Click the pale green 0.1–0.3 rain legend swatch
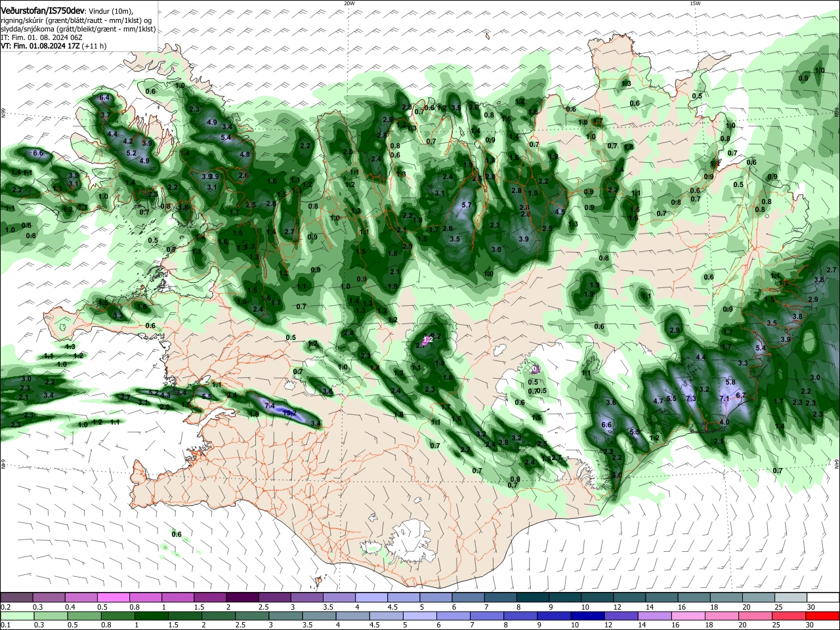840x630 pixels. pyautogui.click(x=16, y=616)
